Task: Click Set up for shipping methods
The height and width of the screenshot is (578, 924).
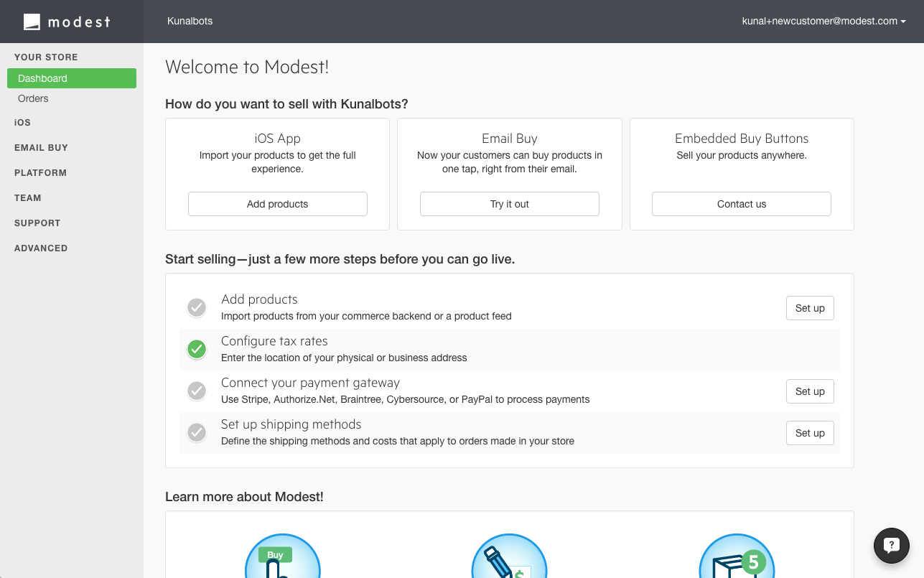Action: point(809,433)
